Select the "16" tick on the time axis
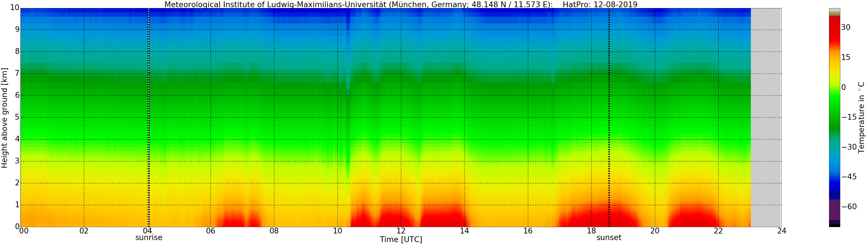868x245 pixels. coord(528,231)
